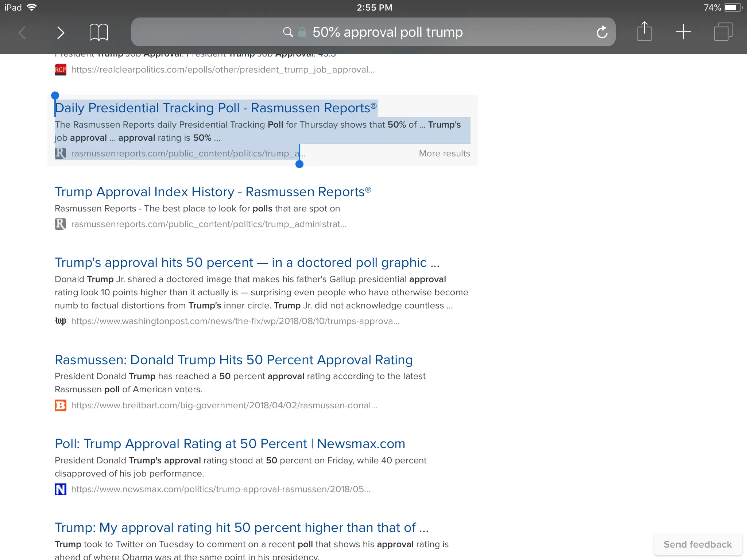The width and height of the screenshot is (747, 560).
Task: Open Rasmussen: Donald Trump Hits 50 Percent
Action: pyautogui.click(x=233, y=360)
